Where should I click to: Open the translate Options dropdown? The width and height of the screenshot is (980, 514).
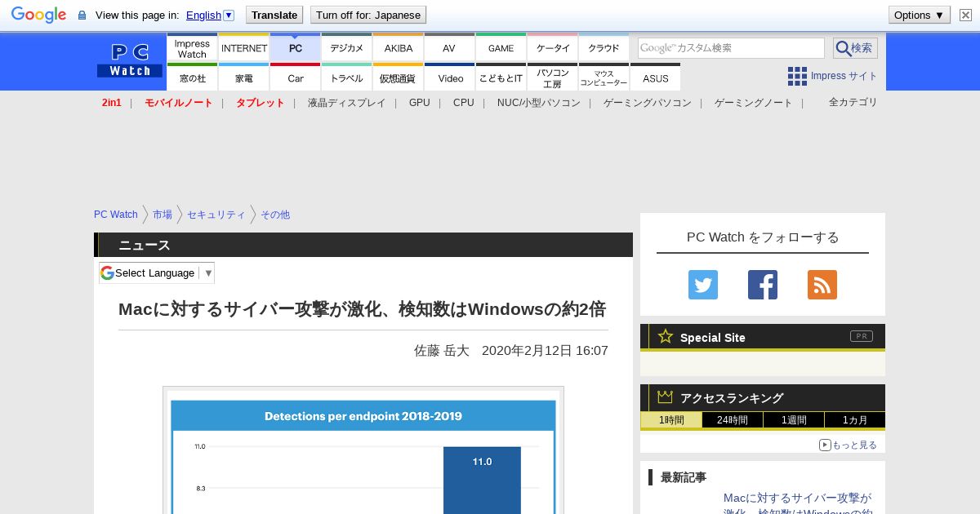click(920, 15)
